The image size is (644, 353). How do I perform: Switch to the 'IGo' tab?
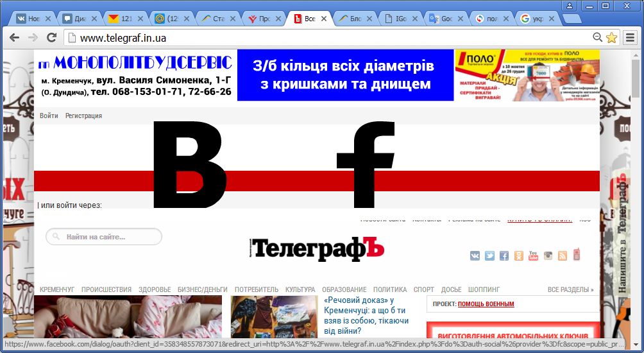point(401,19)
